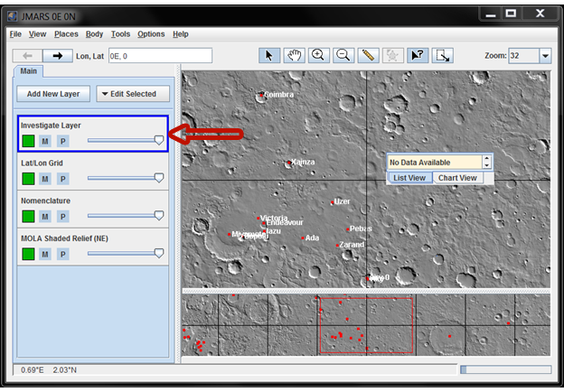Open the Tools menu

click(120, 34)
